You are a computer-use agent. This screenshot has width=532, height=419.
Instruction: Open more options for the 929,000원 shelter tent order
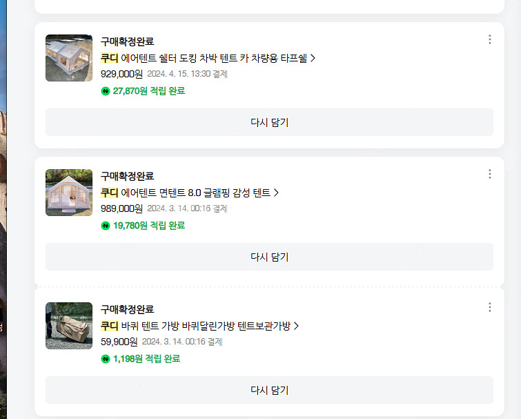pyautogui.click(x=490, y=39)
